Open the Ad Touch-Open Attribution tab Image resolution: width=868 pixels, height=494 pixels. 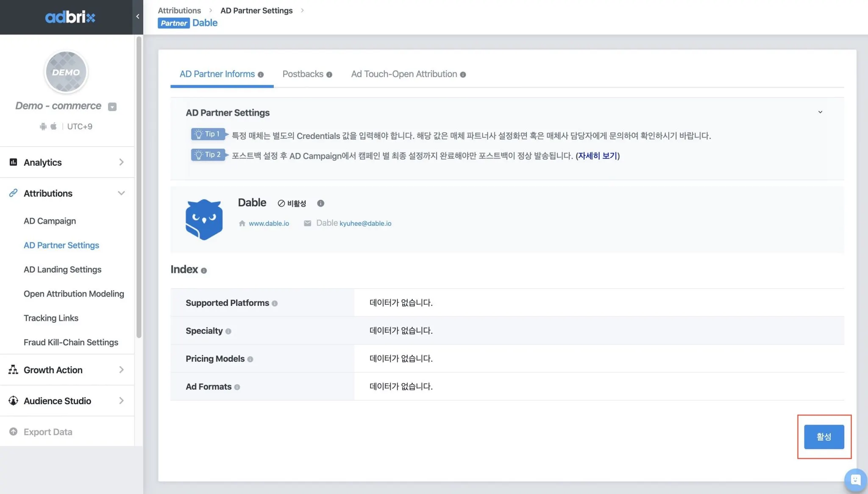(x=403, y=74)
